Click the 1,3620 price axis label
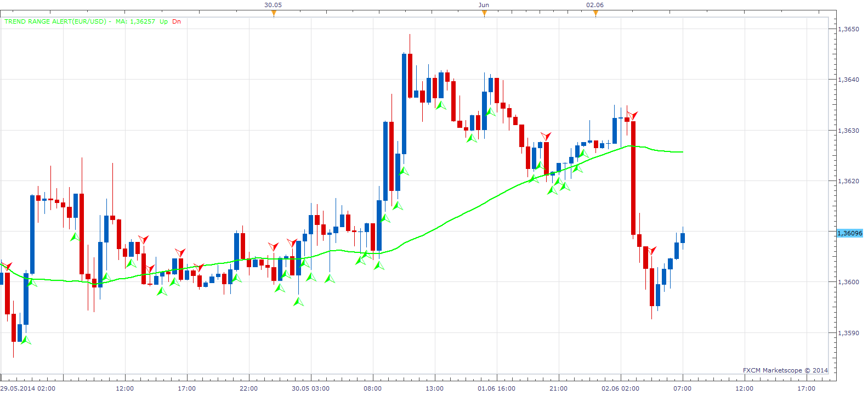 849,181
